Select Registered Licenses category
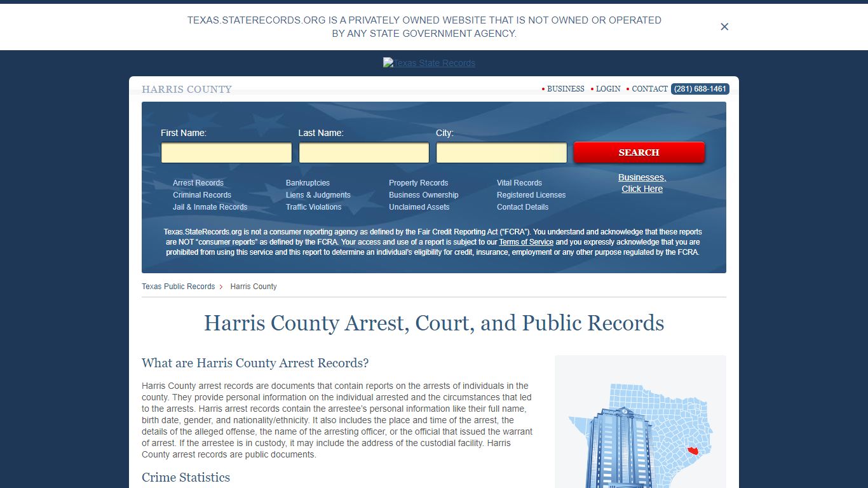The height and width of the screenshot is (488, 868). tap(531, 195)
